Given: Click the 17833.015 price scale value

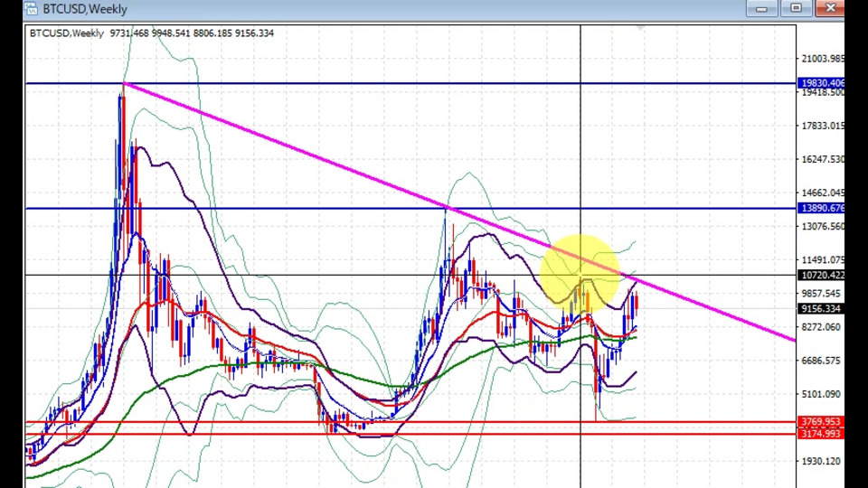Looking at the screenshot, I should click(823, 126).
